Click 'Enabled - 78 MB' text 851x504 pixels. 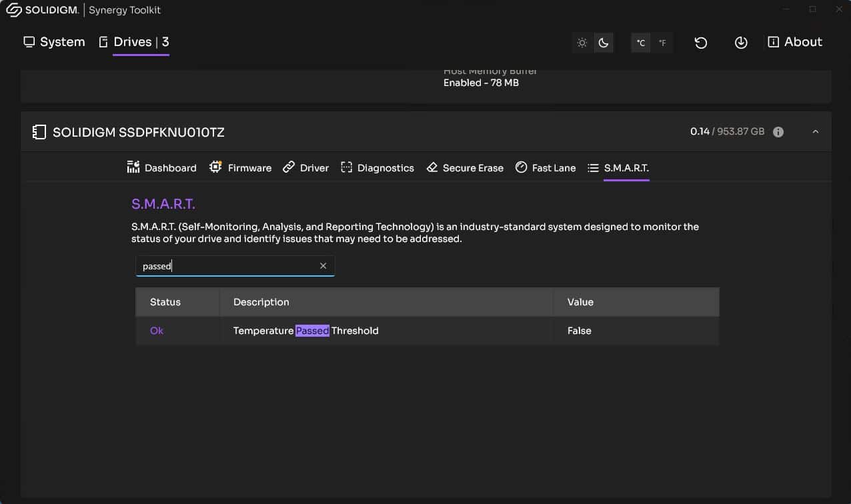[481, 83]
